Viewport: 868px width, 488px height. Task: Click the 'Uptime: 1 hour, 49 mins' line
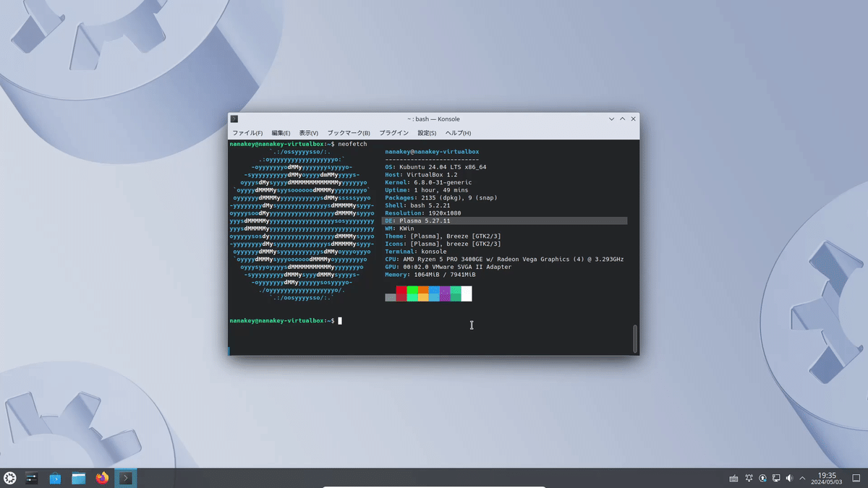[x=428, y=190]
